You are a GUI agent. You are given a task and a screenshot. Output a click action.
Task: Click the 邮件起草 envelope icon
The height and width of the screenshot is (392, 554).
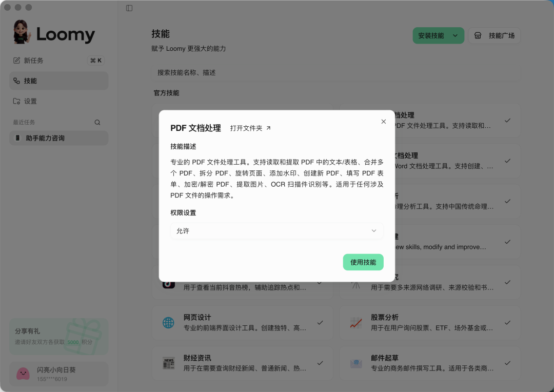[x=356, y=363]
